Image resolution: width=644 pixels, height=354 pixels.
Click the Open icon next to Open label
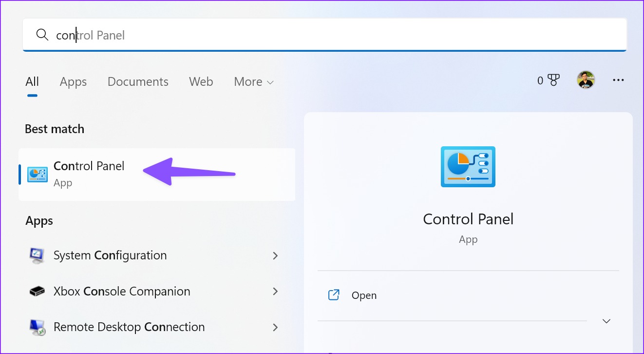334,295
